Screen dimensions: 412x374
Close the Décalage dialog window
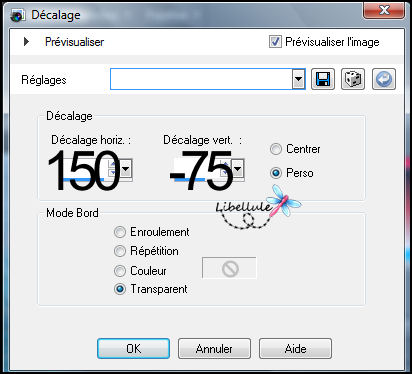(x=384, y=11)
